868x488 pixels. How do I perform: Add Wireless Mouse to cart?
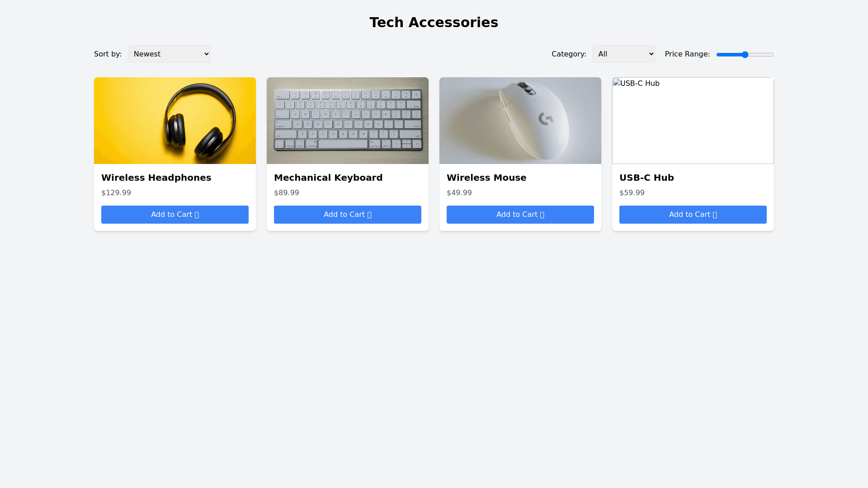(x=520, y=215)
